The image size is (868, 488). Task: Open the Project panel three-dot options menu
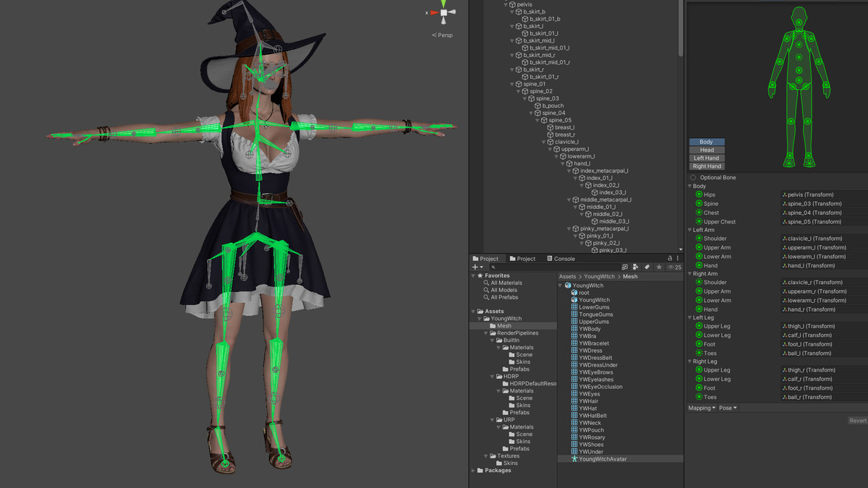coord(678,259)
